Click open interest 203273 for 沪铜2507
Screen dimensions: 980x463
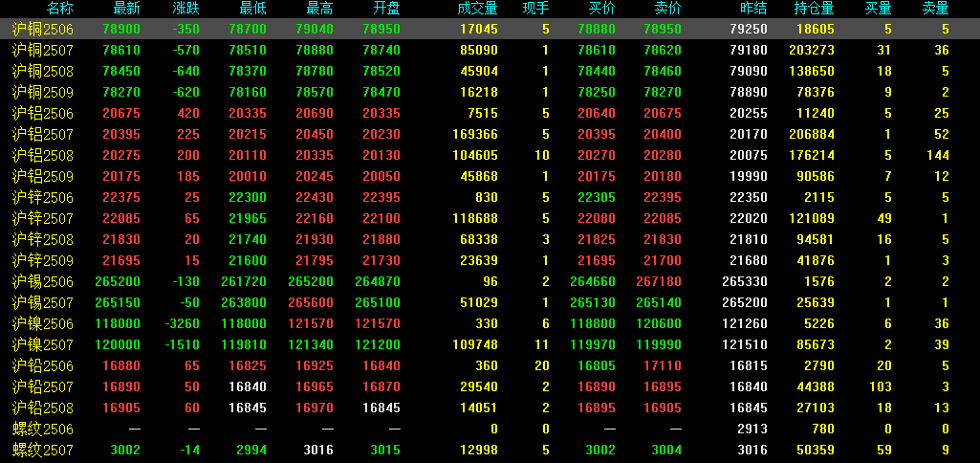(x=814, y=50)
